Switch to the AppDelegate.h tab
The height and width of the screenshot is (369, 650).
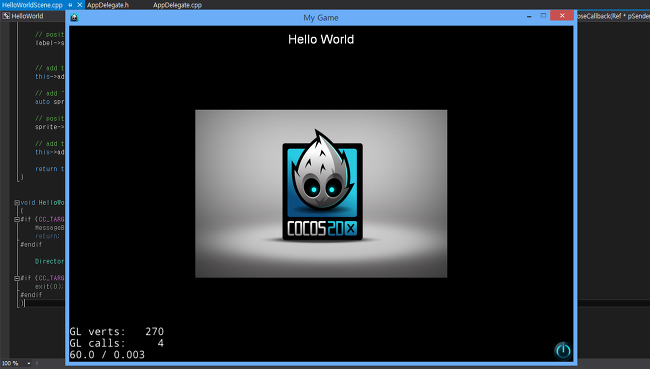(108, 5)
